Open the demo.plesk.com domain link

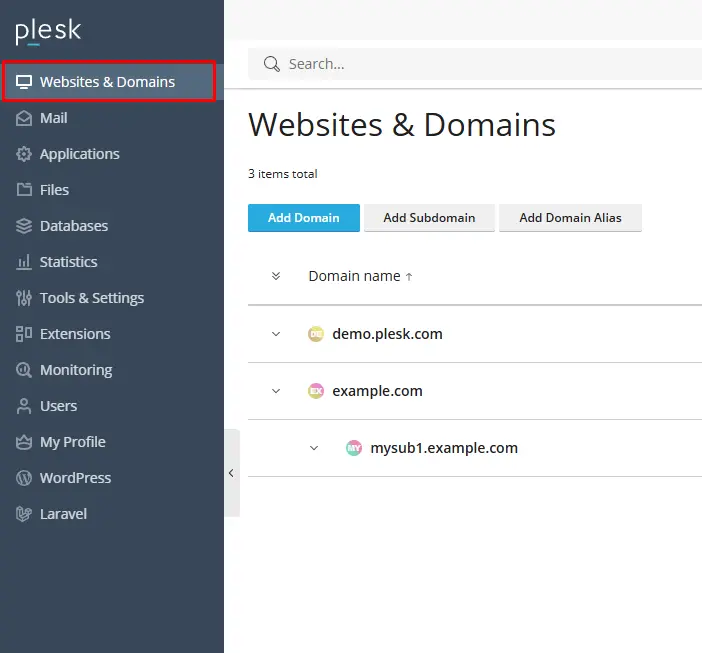(x=387, y=334)
